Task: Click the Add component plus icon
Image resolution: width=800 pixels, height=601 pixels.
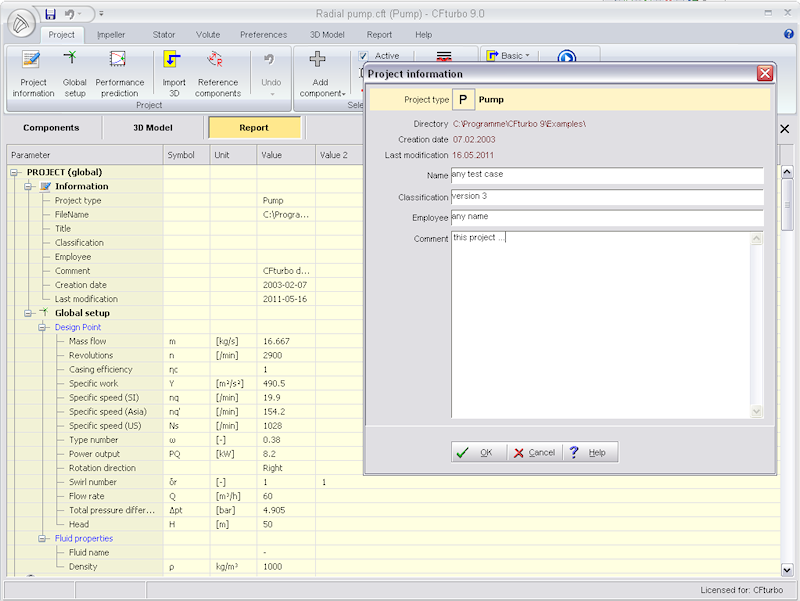Action: [x=317, y=59]
